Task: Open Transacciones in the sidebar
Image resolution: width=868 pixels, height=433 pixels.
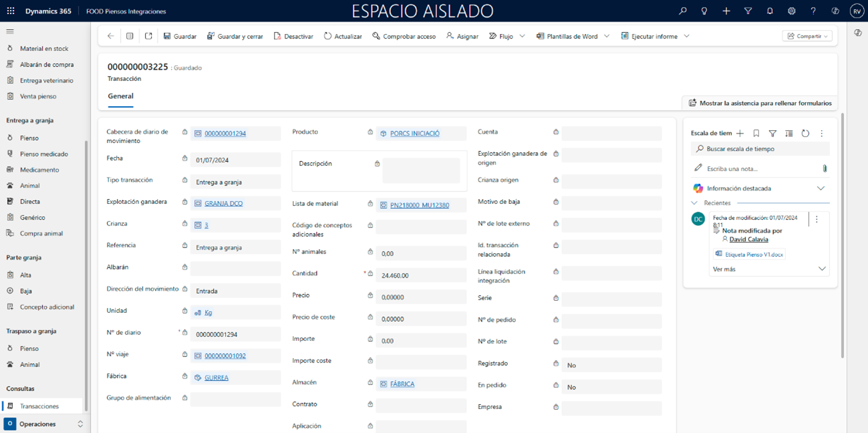Action: pos(39,406)
